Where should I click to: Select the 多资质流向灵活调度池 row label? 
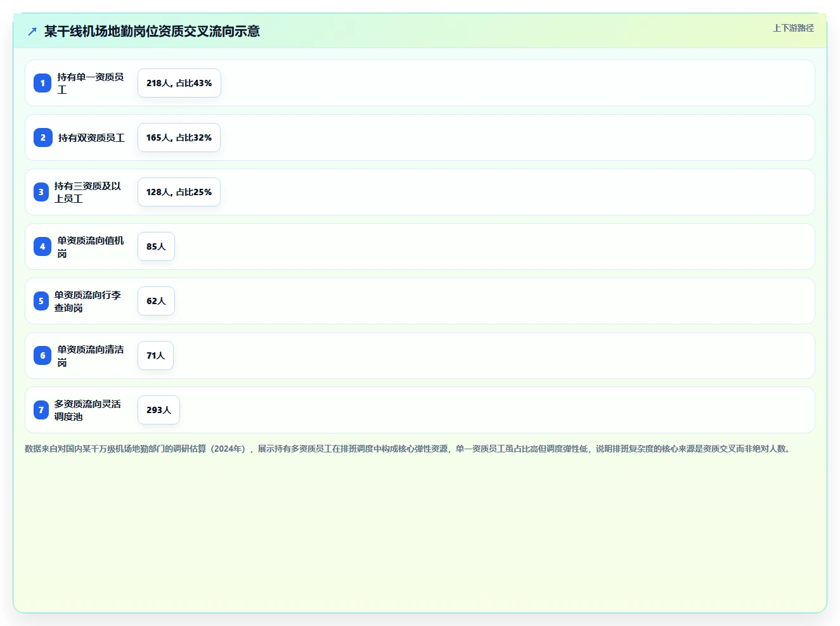(x=87, y=410)
